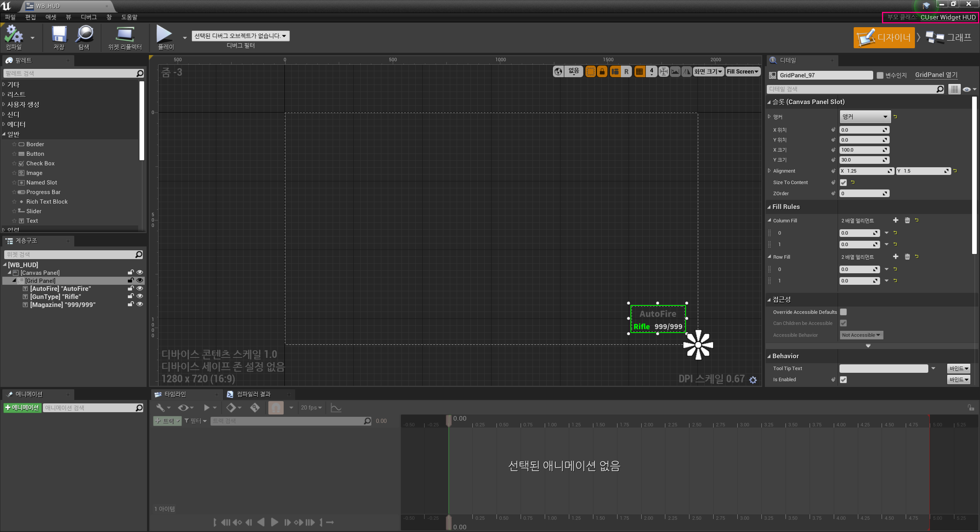The image size is (980, 532).
Task: Open the Anchors dropdown in details
Action: tap(864, 117)
